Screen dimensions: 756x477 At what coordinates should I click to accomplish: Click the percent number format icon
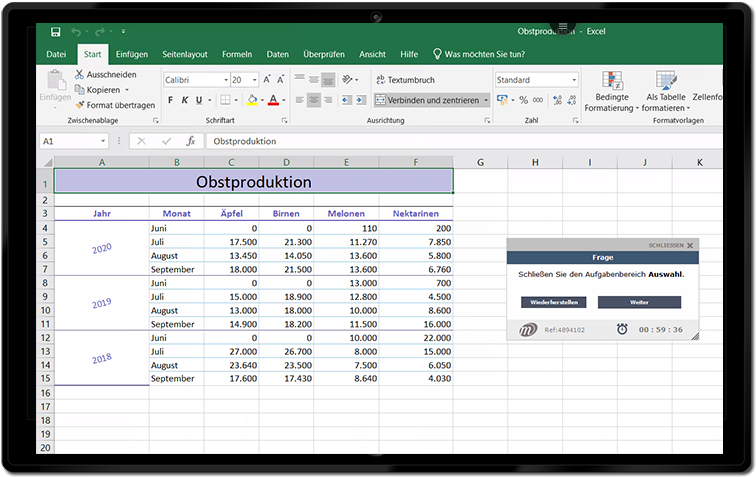(x=524, y=100)
